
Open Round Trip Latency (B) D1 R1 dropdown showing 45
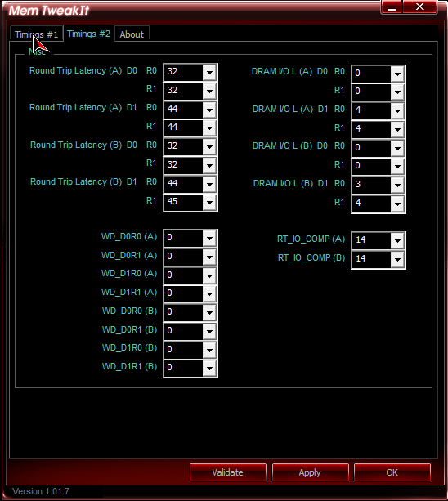209,202
